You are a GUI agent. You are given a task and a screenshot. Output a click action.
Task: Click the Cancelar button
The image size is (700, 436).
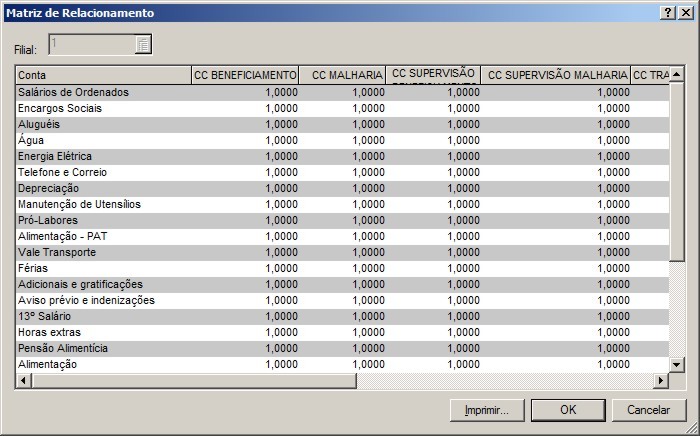[x=648, y=410]
